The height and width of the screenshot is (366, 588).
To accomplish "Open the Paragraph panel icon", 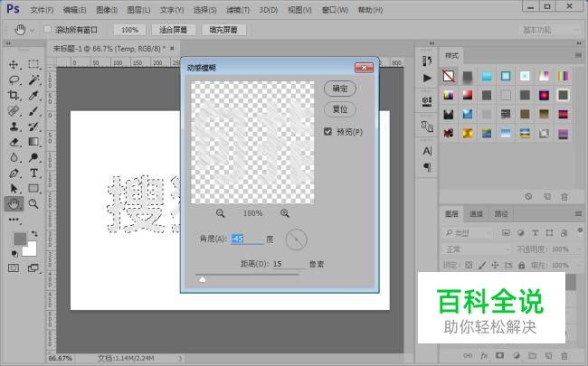I will (x=427, y=167).
